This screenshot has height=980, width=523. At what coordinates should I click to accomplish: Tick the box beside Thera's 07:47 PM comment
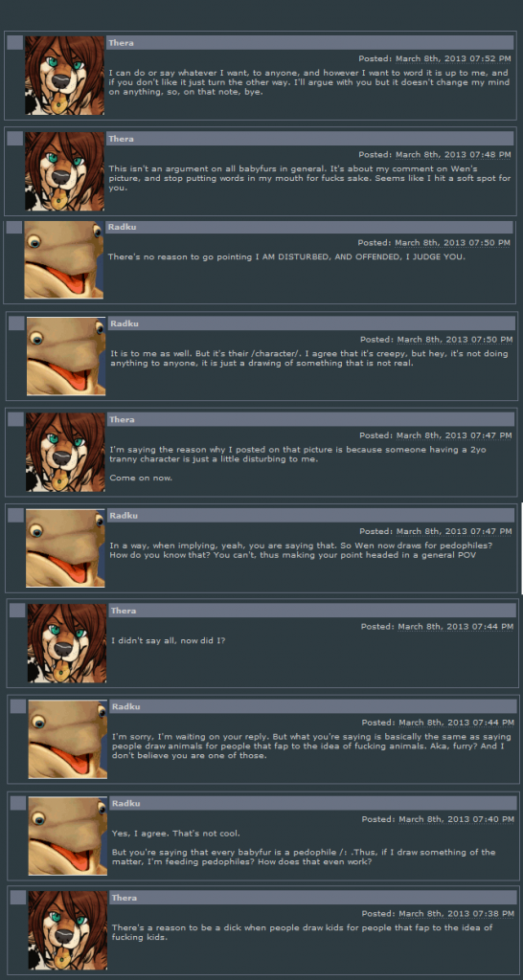click(x=16, y=419)
